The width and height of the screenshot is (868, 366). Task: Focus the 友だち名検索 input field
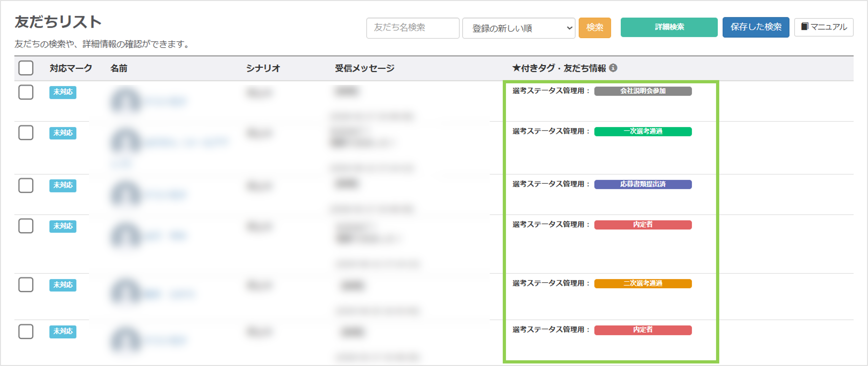[x=412, y=28]
